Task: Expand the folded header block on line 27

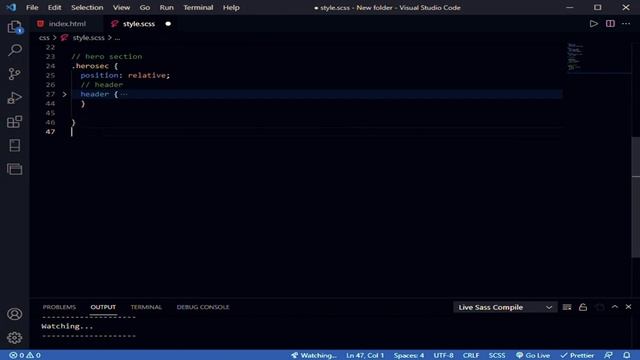Action: pos(64,94)
